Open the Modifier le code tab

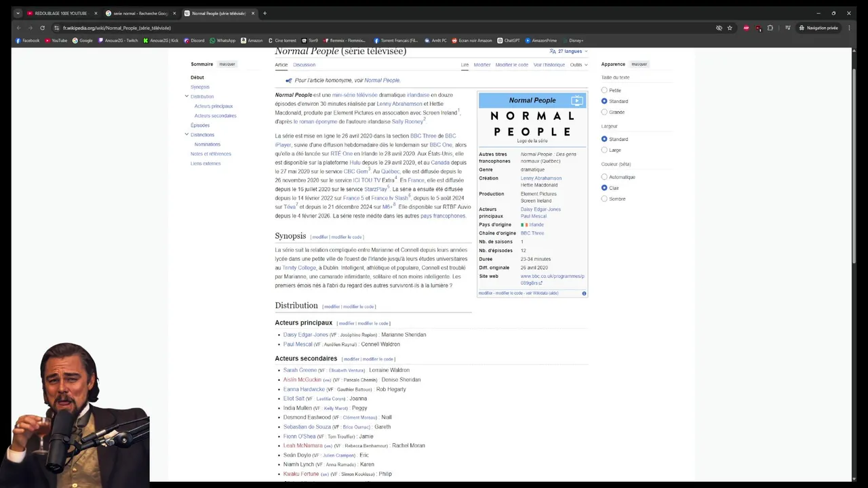point(512,64)
